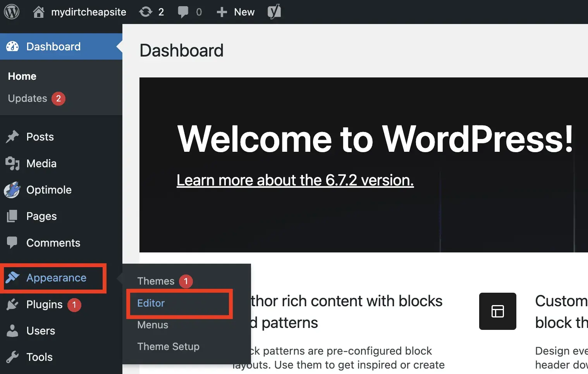Click the Users person icon
The height and width of the screenshot is (374, 588).
(x=12, y=331)
